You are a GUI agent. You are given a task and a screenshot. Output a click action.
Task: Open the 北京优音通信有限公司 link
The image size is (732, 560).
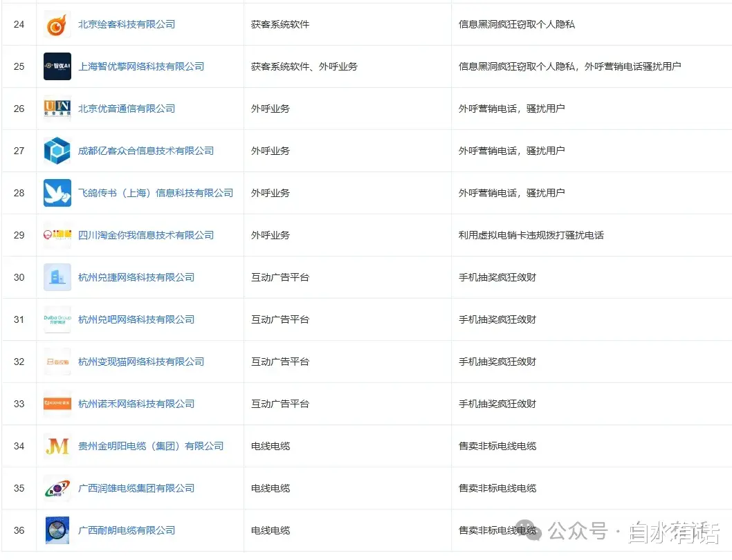[127, 109]
